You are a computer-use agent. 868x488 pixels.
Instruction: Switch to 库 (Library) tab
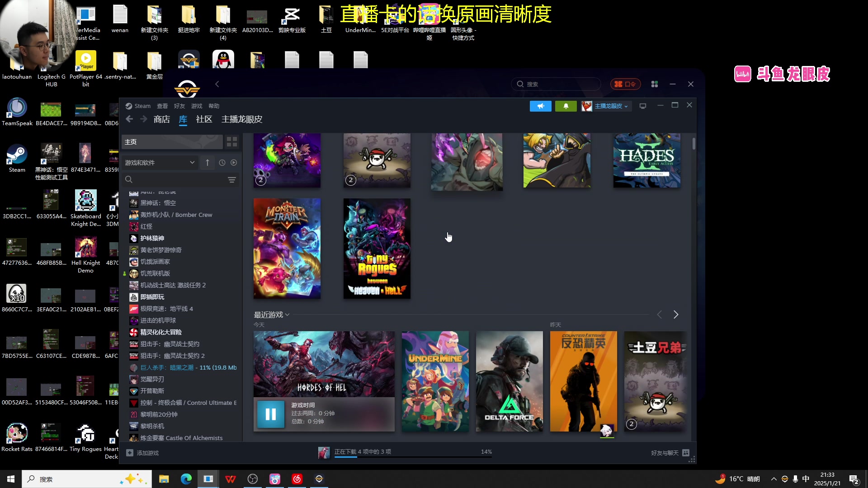tap(183, 119)
